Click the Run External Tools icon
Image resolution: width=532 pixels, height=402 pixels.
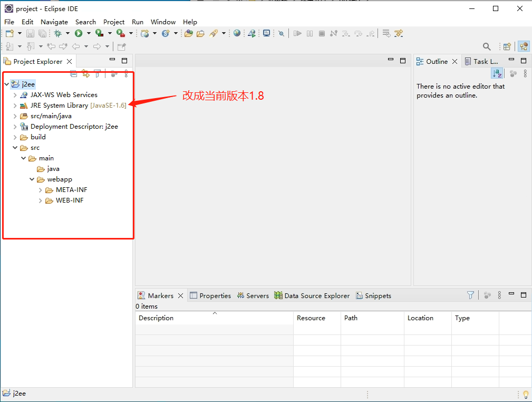pos(120,33)
